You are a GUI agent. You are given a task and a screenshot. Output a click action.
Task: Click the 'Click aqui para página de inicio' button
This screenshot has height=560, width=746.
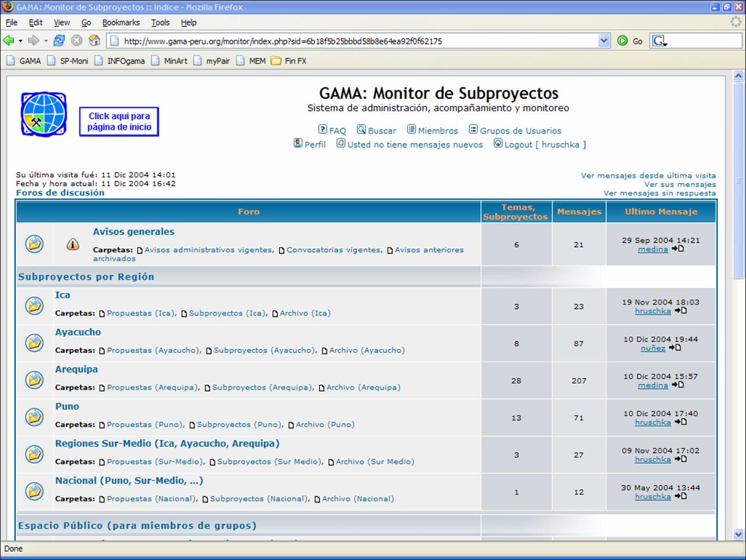[x=119, y=122]
